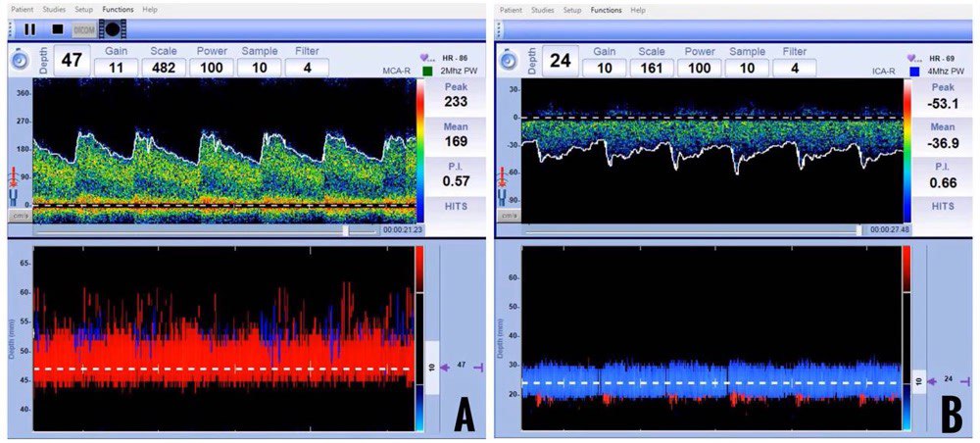Click the stopwatch icon in panel B
This screenshot has height=443, width=980.
(510, 60)
